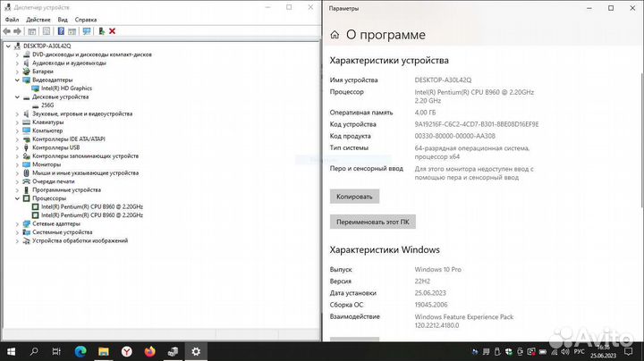Screen dimensions: 644x361
Task: Click the device name value DESKTOP-A30L42Q in Параметры
Action: [x=443, y=80]
